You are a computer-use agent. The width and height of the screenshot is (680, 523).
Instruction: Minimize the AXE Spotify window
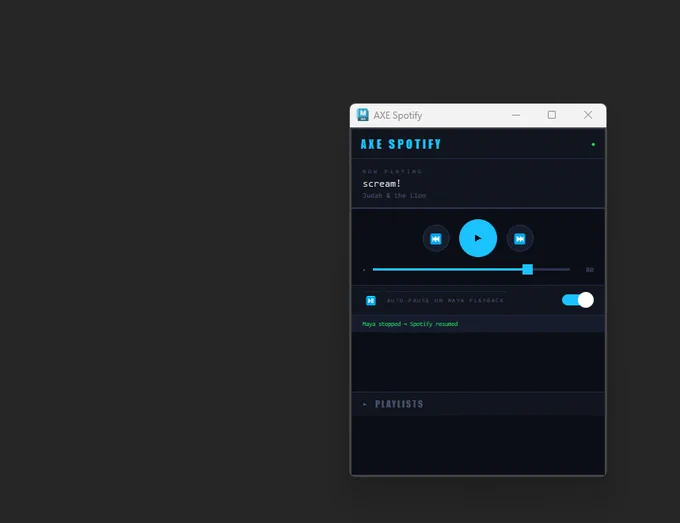tap(516, 115)
